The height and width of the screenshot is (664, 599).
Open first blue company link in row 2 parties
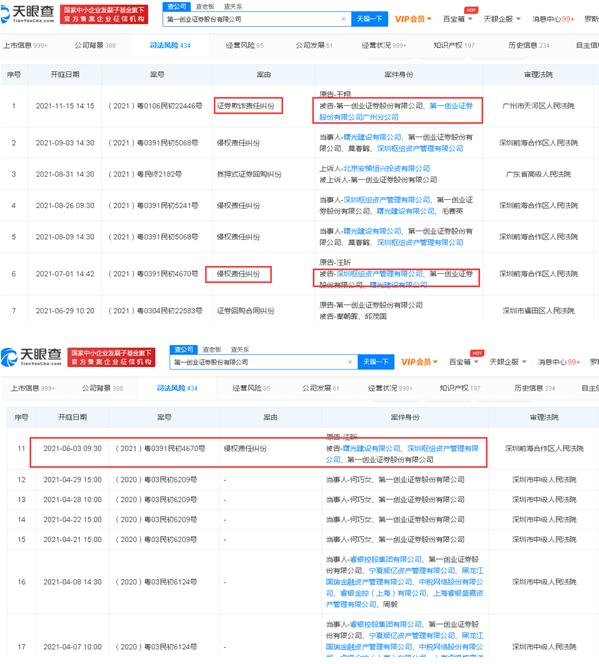click(x=373, y=137)
